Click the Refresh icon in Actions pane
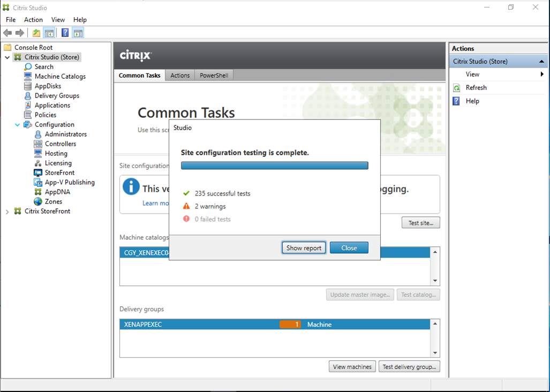Viewport: 550px width, 392px height. 456,88
